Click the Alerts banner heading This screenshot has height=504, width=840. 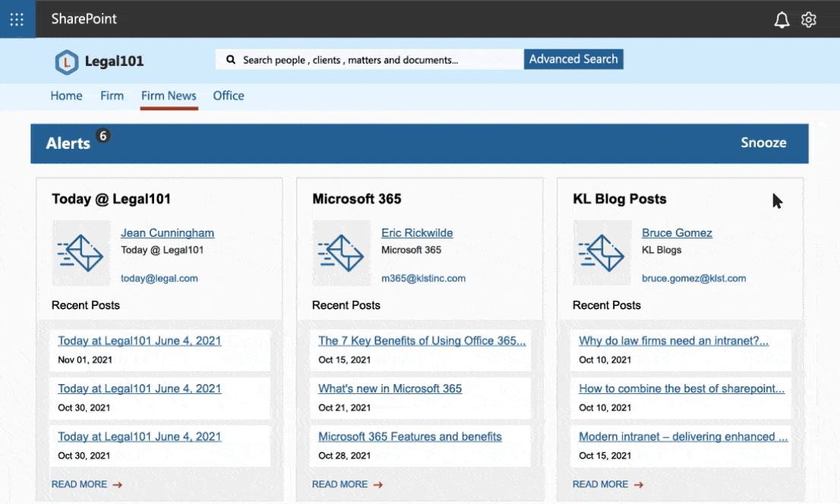tap(68, 143)
